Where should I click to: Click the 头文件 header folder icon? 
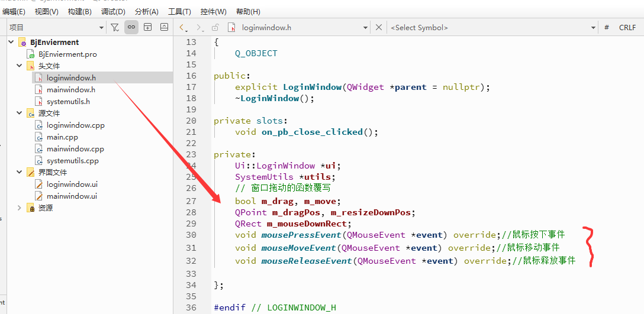tap(31, 66)
